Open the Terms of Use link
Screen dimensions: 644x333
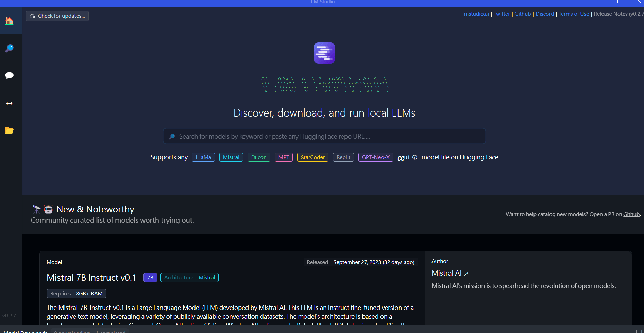[x=574, y=14]
